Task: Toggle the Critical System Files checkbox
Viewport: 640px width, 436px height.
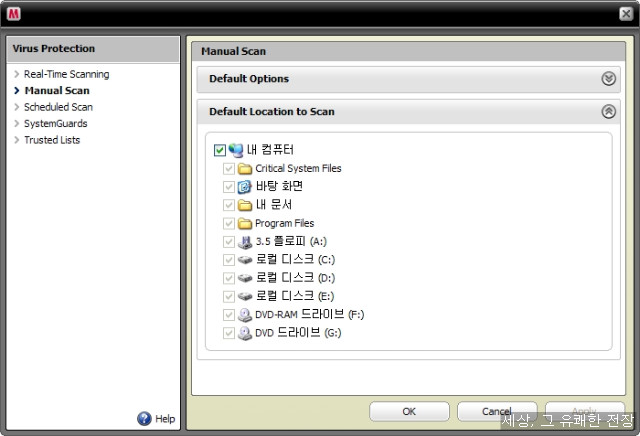Action: tap(229, 169)
